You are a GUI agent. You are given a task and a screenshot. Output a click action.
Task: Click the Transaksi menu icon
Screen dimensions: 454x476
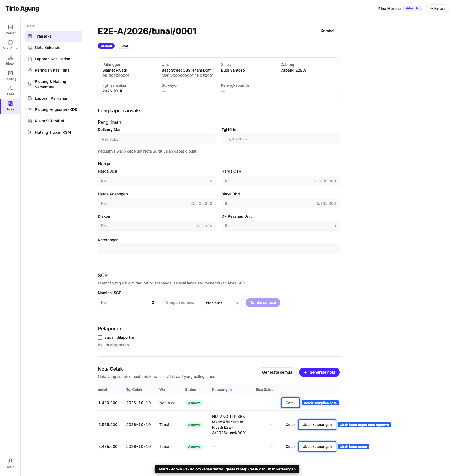pos(30,36)
